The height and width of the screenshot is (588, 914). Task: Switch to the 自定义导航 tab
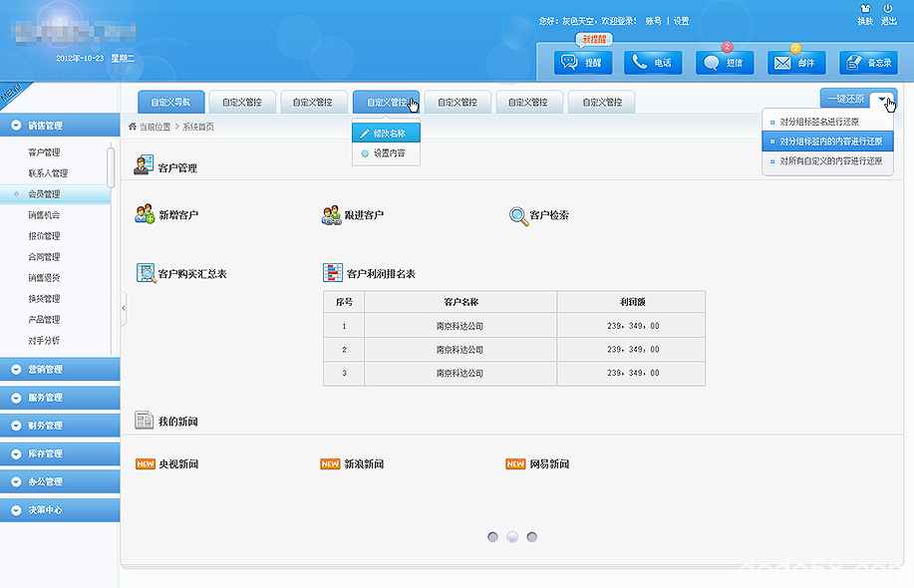coord(170,102)
